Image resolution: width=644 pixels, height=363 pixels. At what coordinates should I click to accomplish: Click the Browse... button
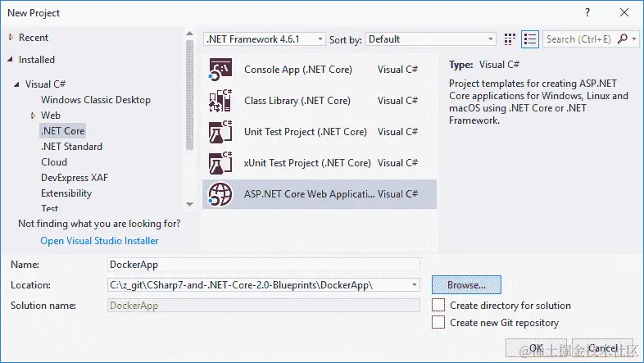point(466,284)
